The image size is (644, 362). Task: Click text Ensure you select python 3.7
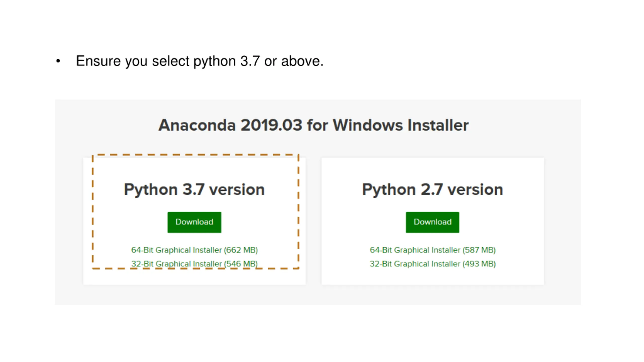tap(168, 61)
